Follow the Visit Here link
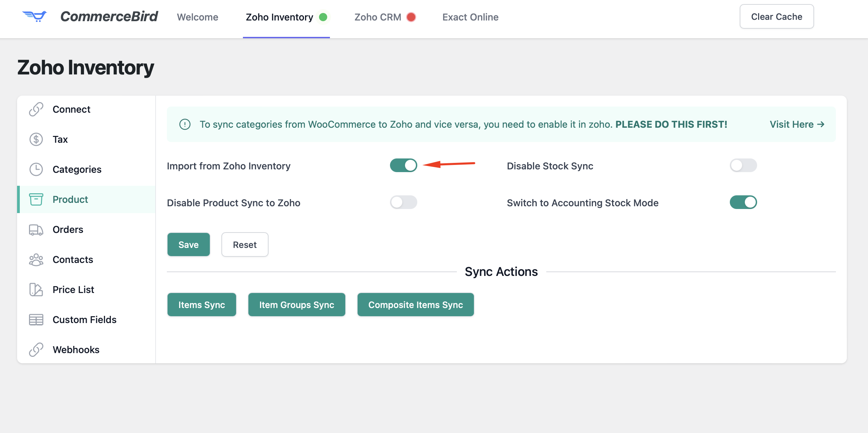Image resolution: width=868 pixels, height=433 pixels. [x=797, y=124]
